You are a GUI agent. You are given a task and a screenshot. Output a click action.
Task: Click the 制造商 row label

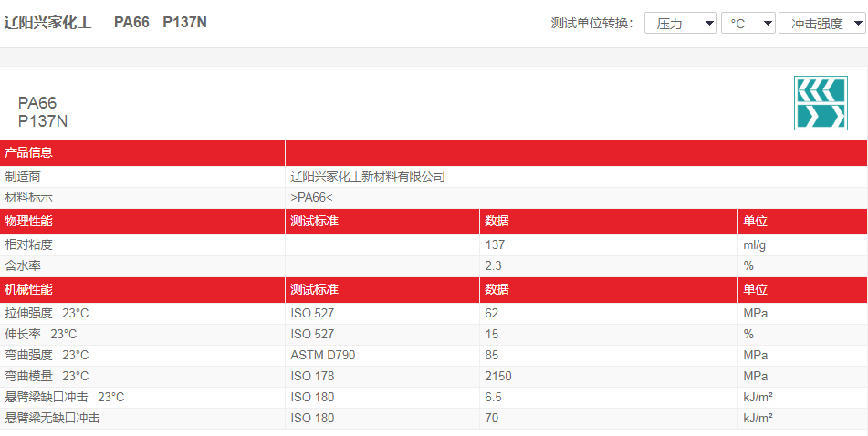tap(23, 177)
